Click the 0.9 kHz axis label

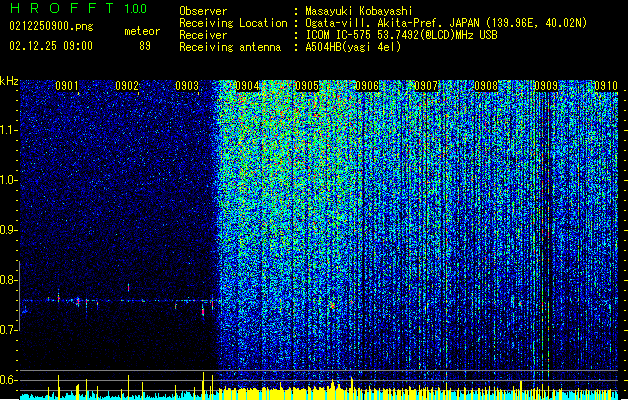coord(9,230)
